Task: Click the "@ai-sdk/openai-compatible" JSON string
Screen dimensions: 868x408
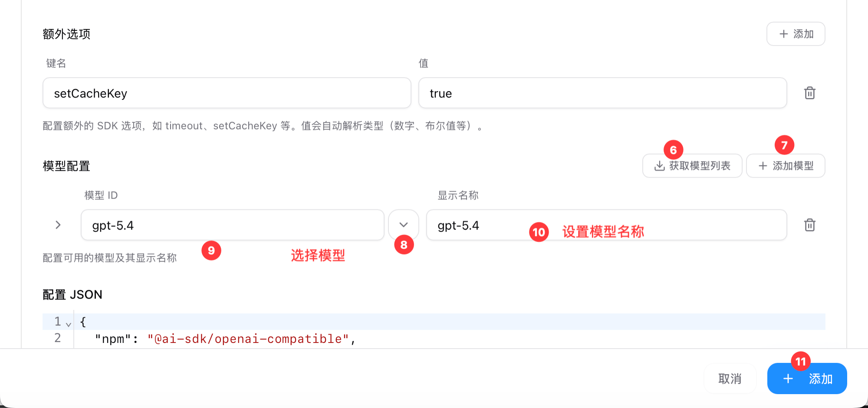Action: [248, 339]
